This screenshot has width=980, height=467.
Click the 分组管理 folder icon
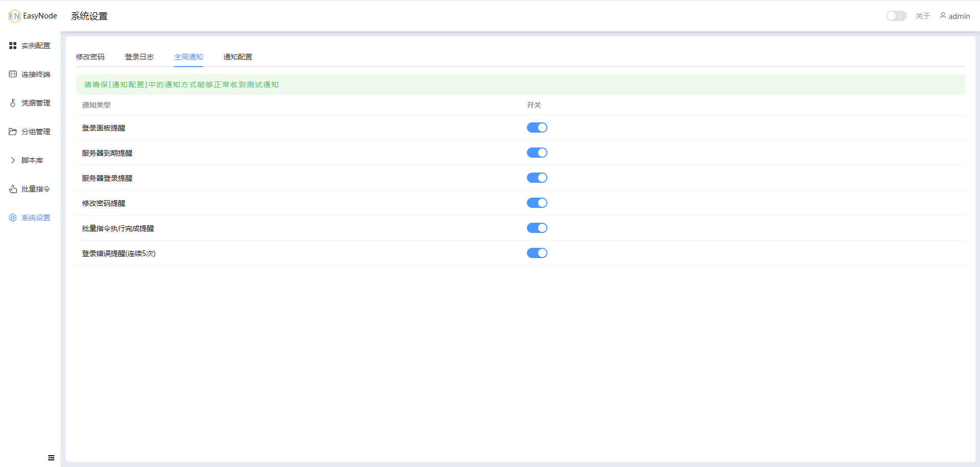click(13, 132)
